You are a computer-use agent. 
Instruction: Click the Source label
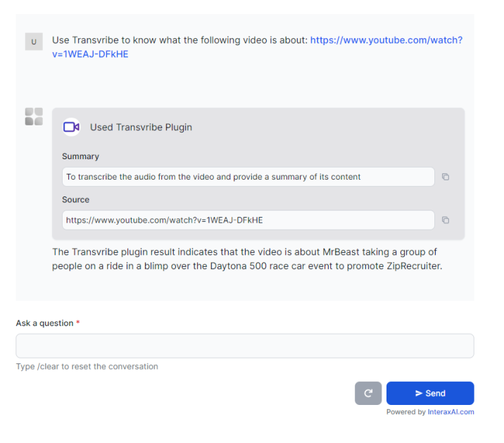(75, 200)
